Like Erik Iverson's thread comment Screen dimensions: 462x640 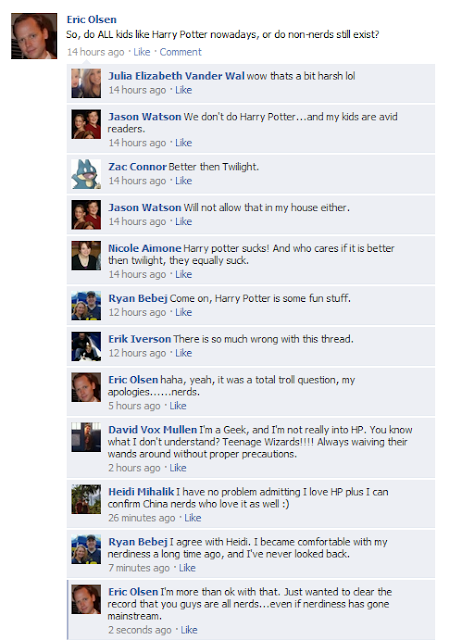[184, 353]
